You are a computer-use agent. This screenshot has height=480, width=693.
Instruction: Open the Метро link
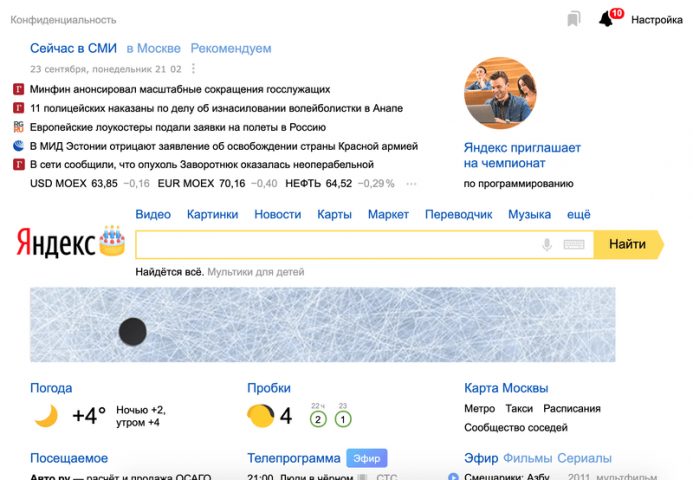pyautogui.click(x=480, y=408)
